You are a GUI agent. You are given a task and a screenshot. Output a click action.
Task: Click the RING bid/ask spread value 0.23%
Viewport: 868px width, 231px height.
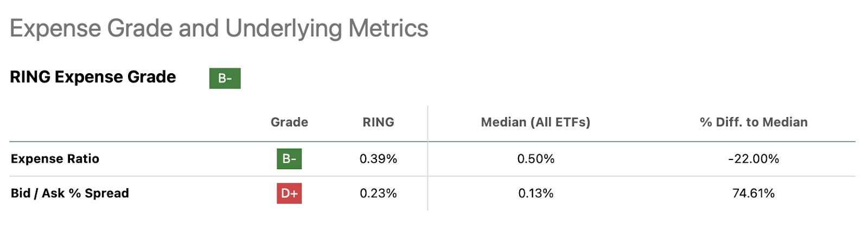click(x=378, y=193)
